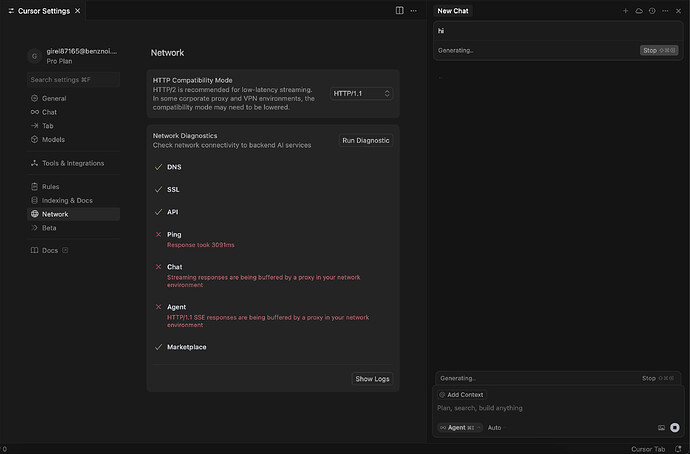Click the SSL success checkmark
This screenshot has height=454, width=690.
coord(158,189)
